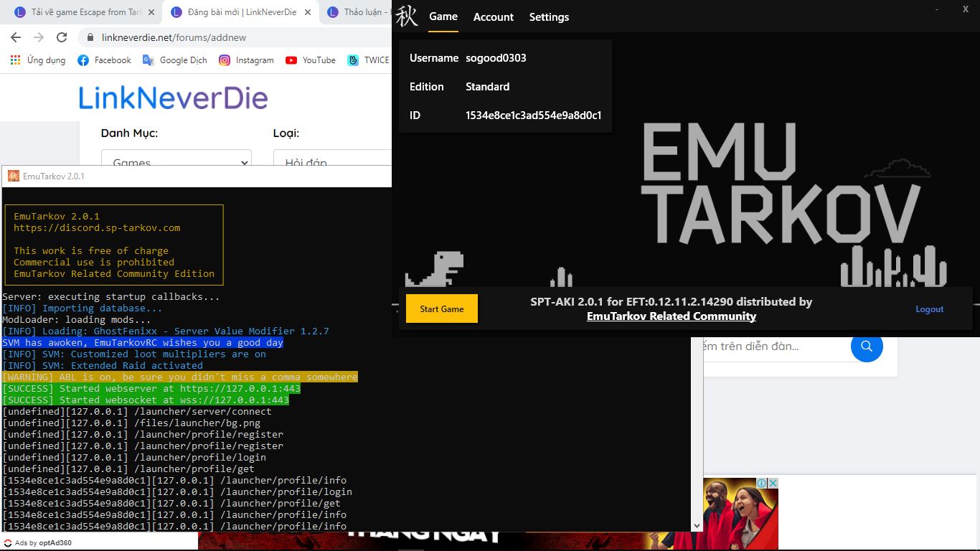
Task: Click the console scrollbar down arrow
Action: (696, 525)
